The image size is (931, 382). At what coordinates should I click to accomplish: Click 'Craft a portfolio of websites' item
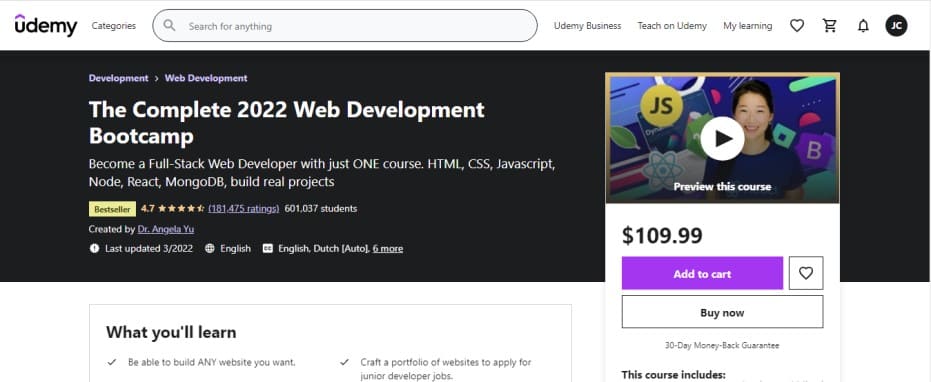click(x=445, y=369)
